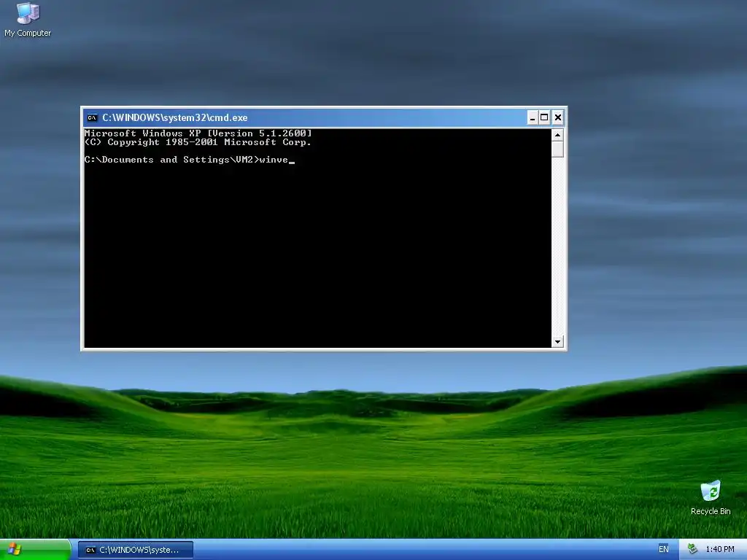Click the 'Copyright 1985-2001 Microsoft Corp.' line
Screen dimensions: 747x560
(x=198, y=142)
